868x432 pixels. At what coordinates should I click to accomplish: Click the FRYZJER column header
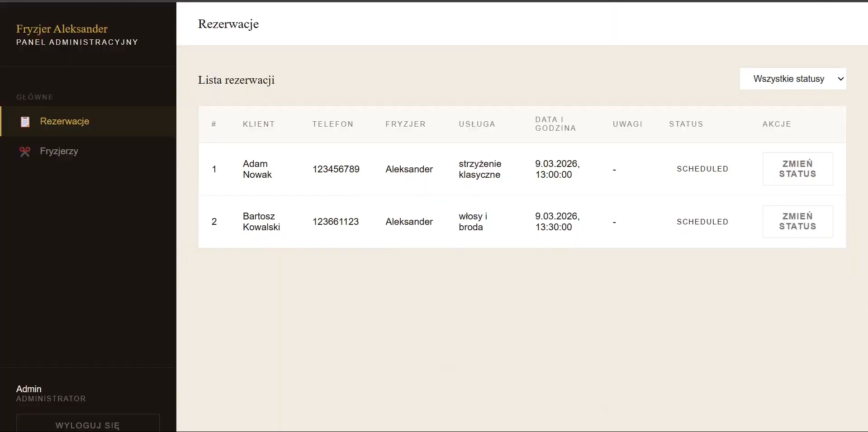pyautogui.click(x=406, y=124)
